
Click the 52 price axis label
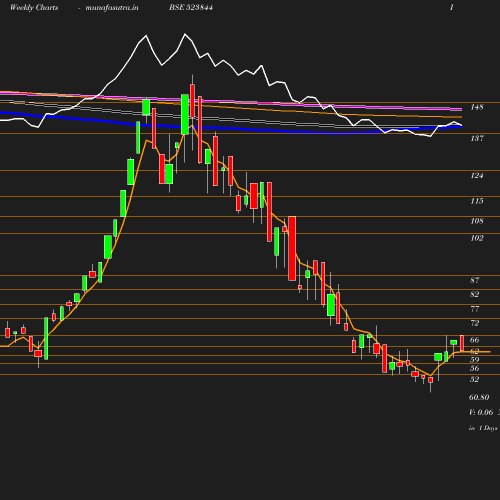tap(475, 379)
